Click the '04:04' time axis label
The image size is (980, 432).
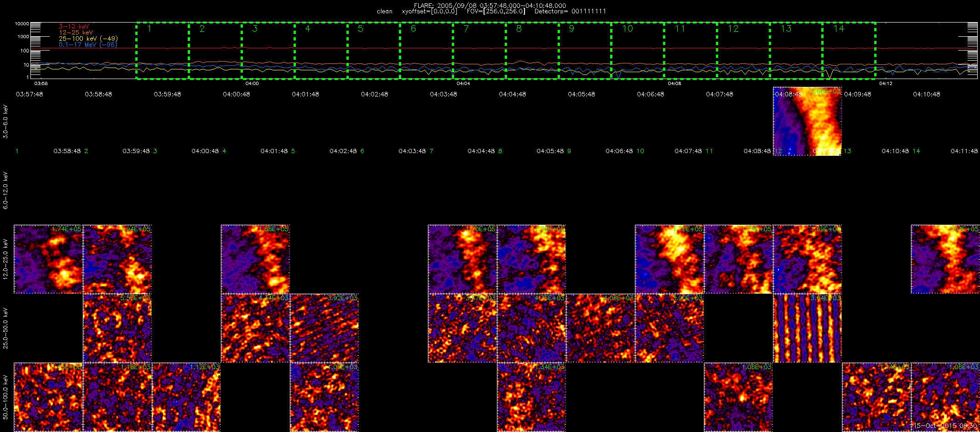tap(463, 84)
